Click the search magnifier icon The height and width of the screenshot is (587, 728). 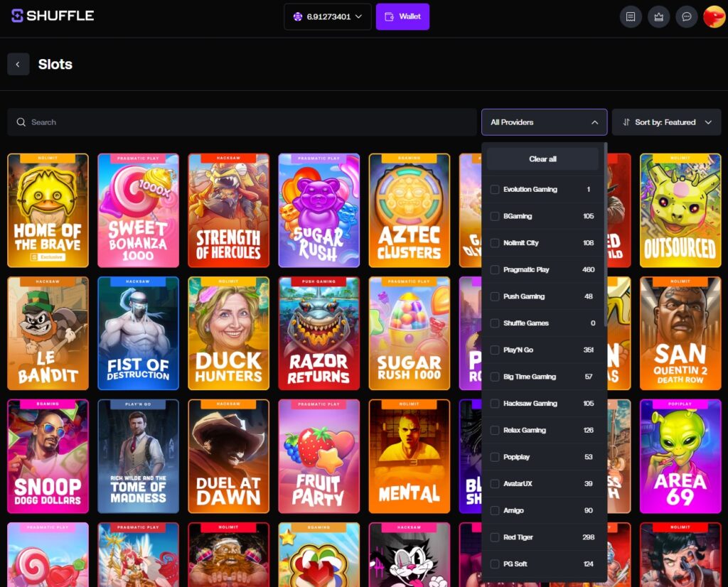pyautogui.click(x=21, y=122)
